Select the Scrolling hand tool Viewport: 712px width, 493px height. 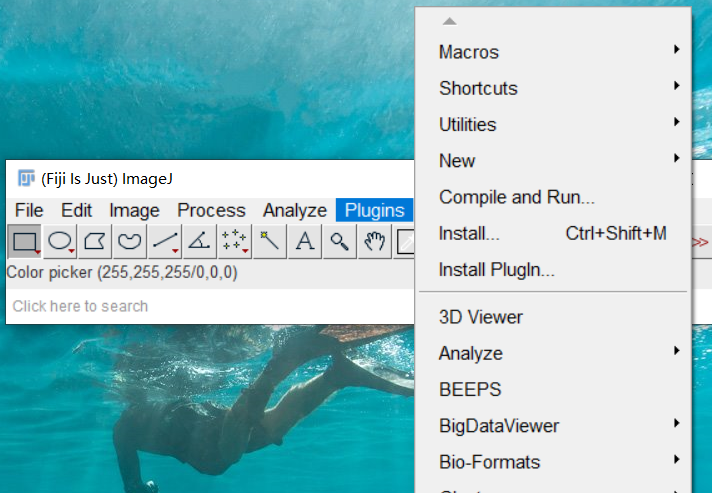(375, 242)
